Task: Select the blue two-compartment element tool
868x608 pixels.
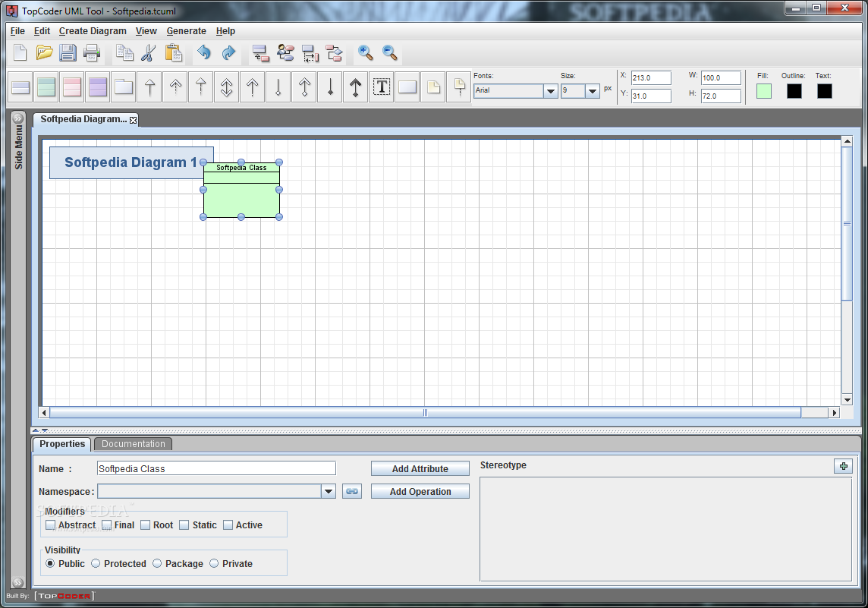Action: (x=20, y=87)
